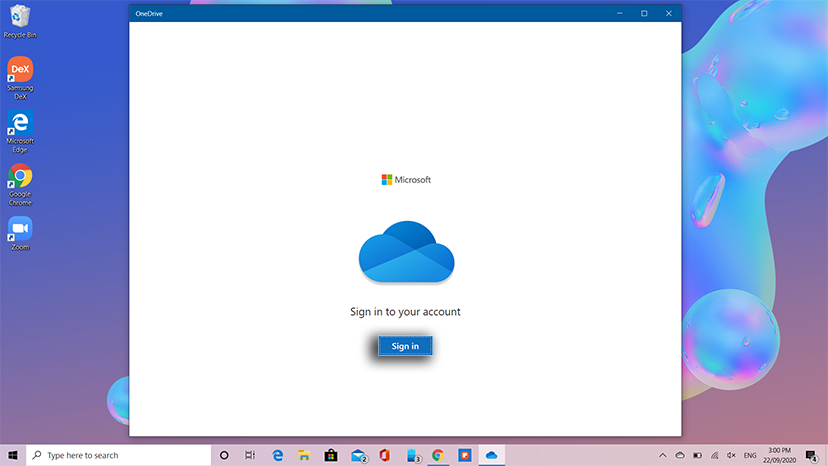Image resolution: width=828 pixels, height=466 pixels.
Task: Open OneDrive cloud icon in system tray
Action: click(680, 455)
